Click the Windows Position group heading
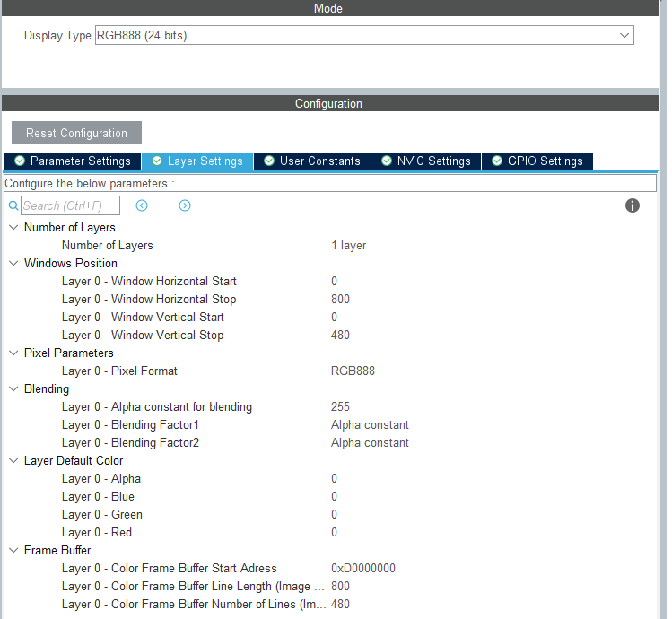672x619 pixels. pos(71,263)
